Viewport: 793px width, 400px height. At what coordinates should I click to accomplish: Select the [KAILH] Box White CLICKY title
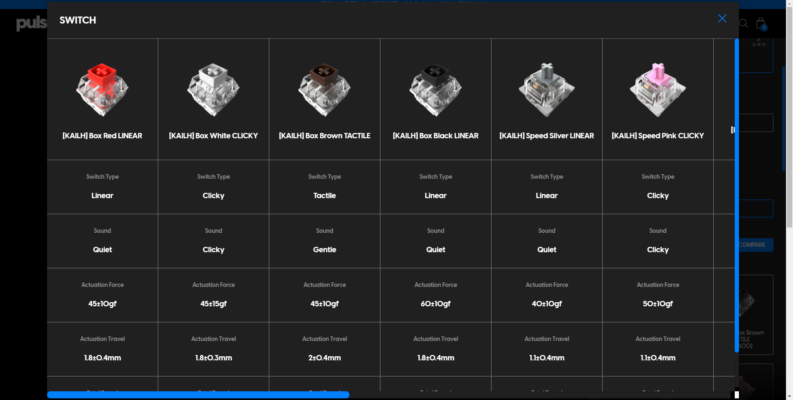[213, 136]
